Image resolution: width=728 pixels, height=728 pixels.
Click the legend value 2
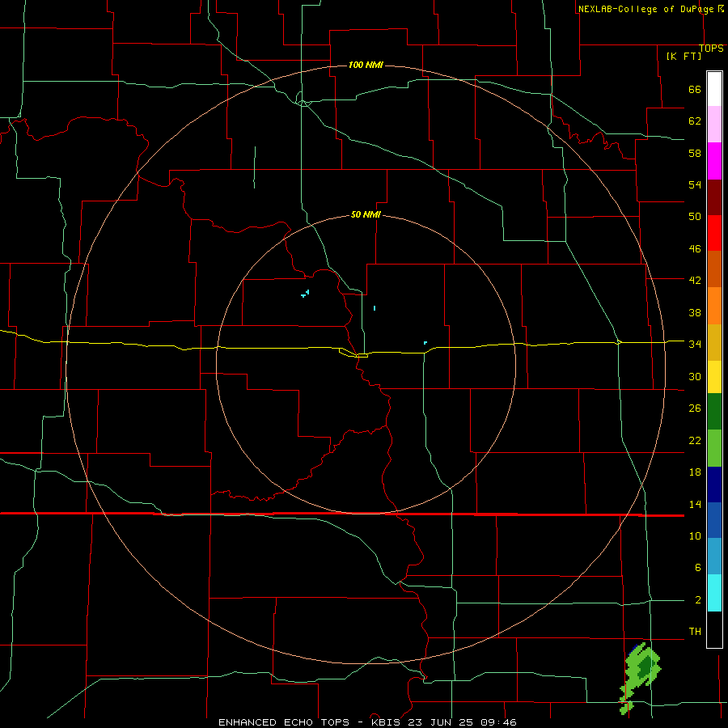pyautogui.click(x=698, y=600)
